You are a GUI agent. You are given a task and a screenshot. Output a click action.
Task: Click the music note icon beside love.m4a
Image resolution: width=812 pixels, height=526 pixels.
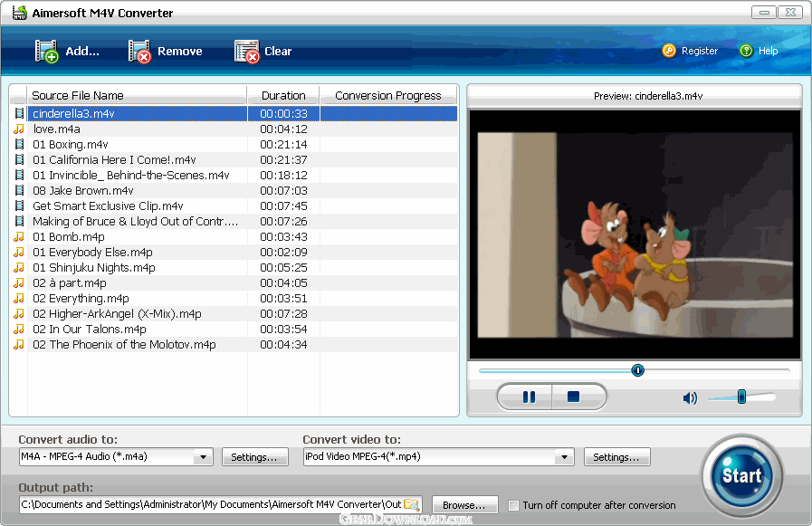[19, 129]
